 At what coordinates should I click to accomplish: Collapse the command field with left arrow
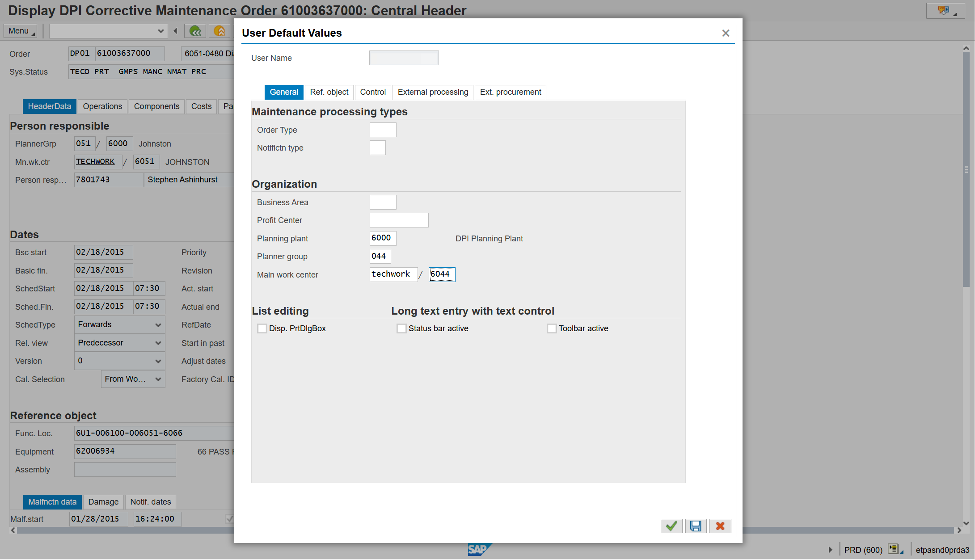[175, 31]
